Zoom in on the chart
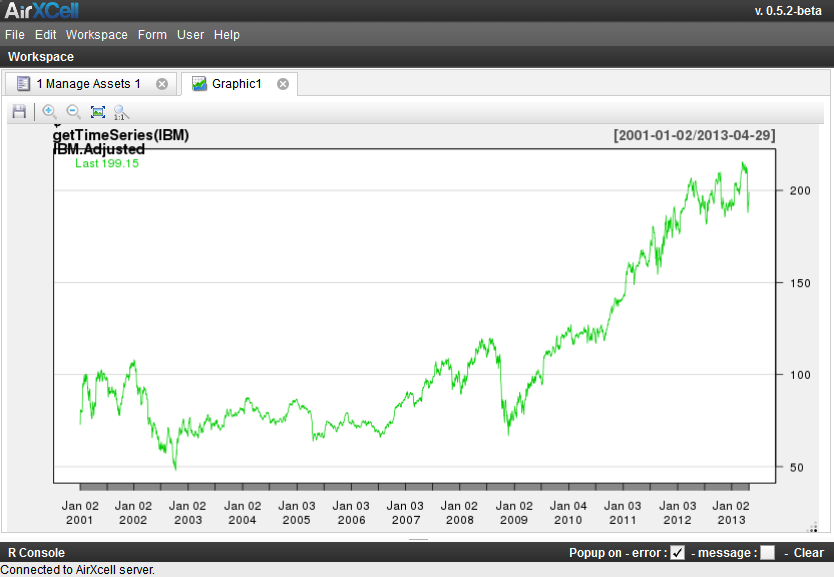834x577 pixels. point(49,112)
